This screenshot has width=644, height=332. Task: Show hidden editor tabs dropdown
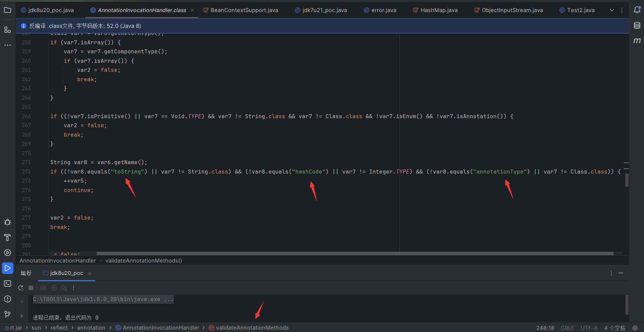(612, 10)
